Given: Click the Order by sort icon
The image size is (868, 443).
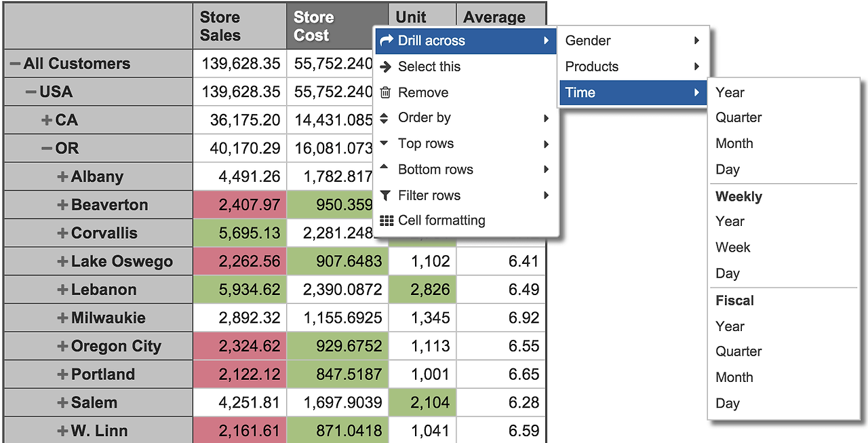Looking at the screenshot, I should (384, 118).
